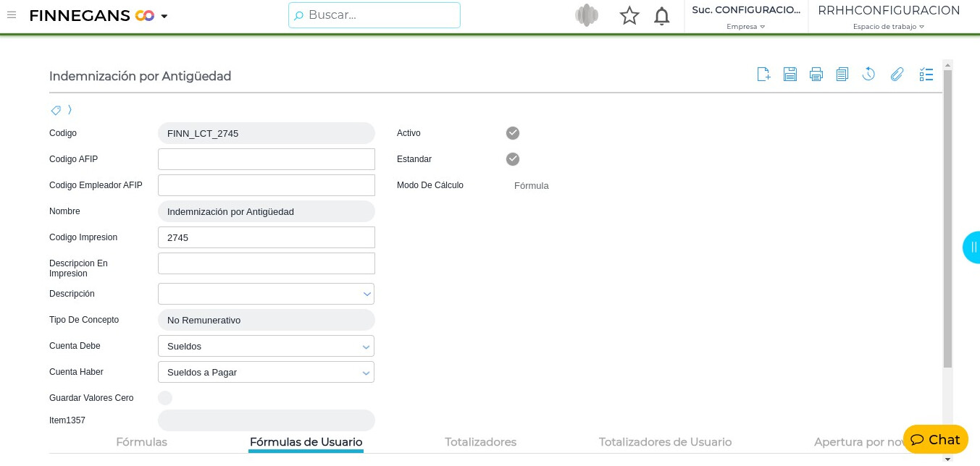The image size is (980, 466).
Task: Switch to the Fórmulas tab
Action: click(x=142, y=441)
